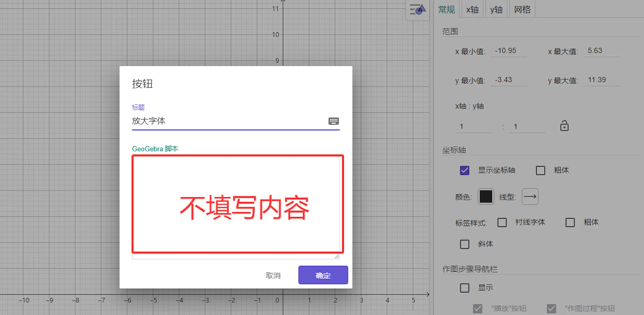Show the construction navigation bar 显示

[465, 288]
